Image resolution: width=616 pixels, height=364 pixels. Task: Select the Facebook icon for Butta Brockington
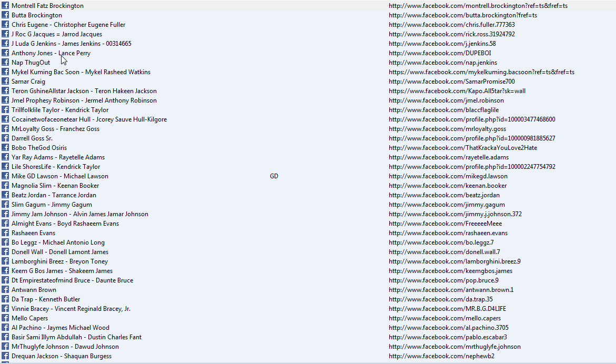(5, 15)
